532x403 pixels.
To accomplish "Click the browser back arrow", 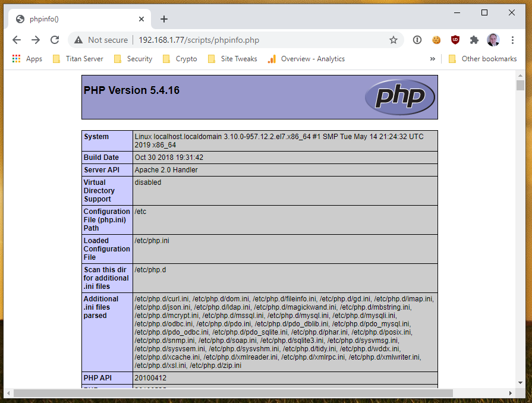I will coord(17,40).
